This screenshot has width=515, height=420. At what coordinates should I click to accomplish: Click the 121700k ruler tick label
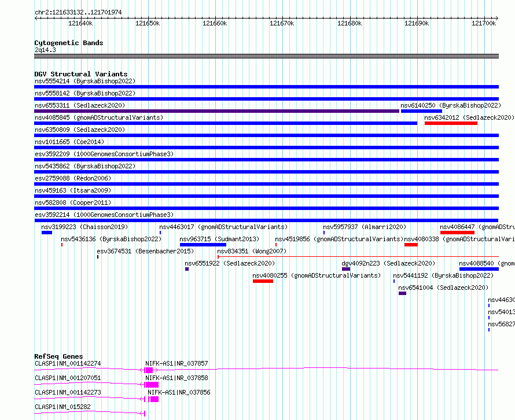pos(484,23)
